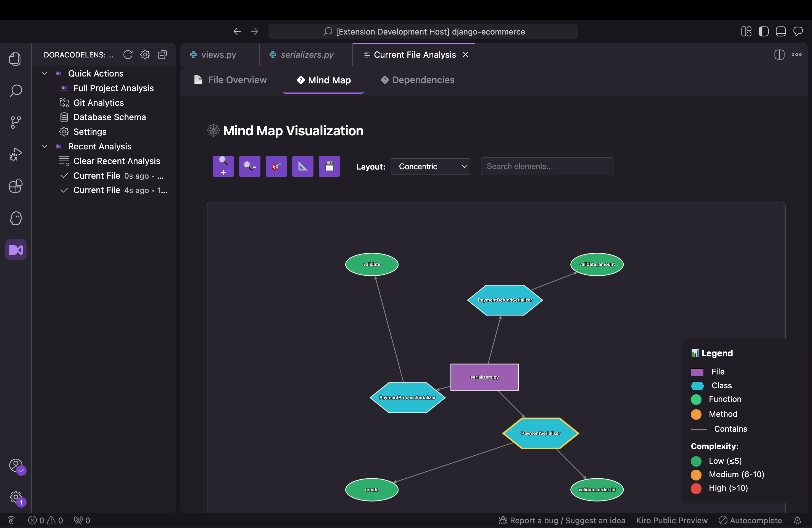Open the Extensions activity bar icon

(16, 186)
